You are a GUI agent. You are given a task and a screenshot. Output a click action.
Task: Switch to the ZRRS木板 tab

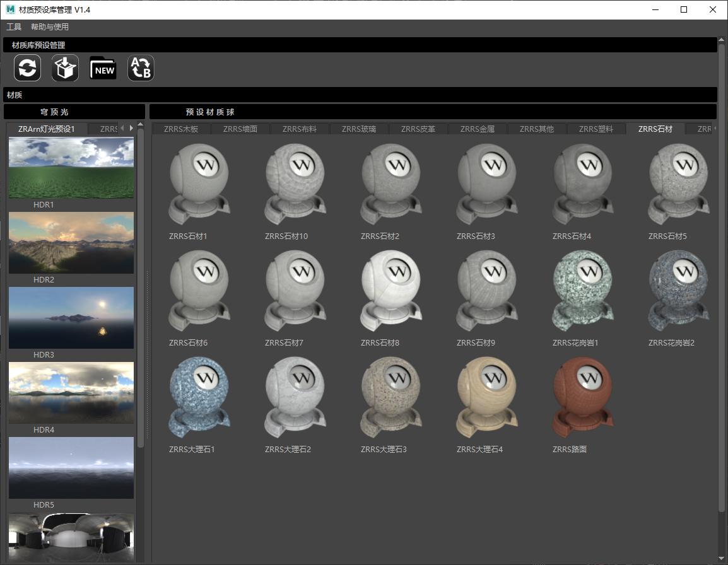coord(180,129)
